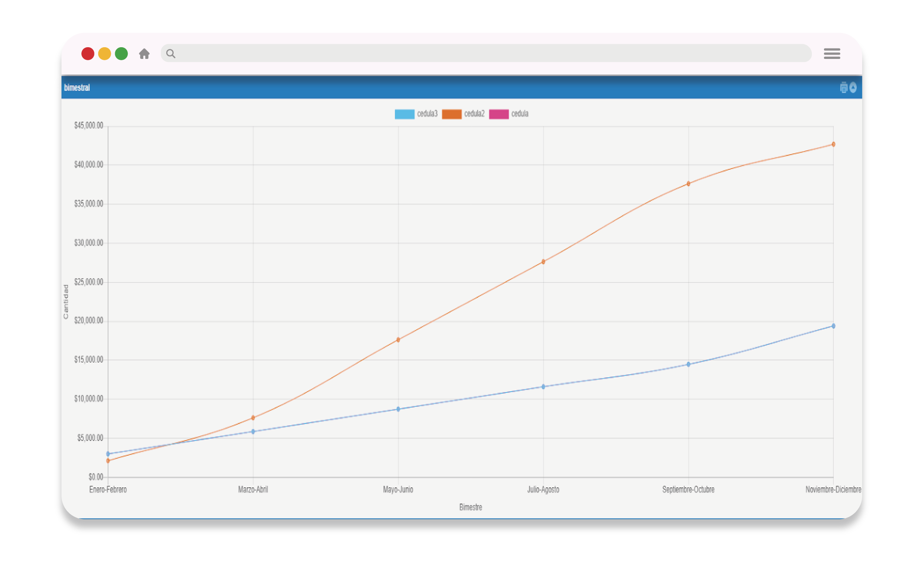Toggle the cedula3 blue legend swatch
924x574 pixels.
tap(404, 114)
